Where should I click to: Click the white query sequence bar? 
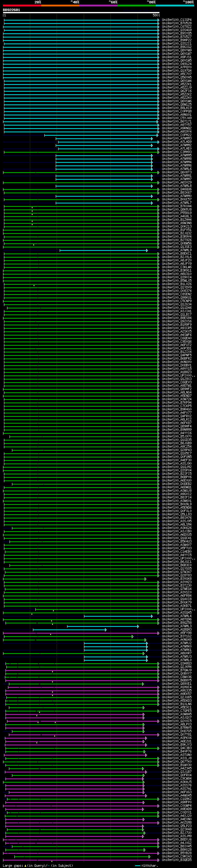(81, 12)
